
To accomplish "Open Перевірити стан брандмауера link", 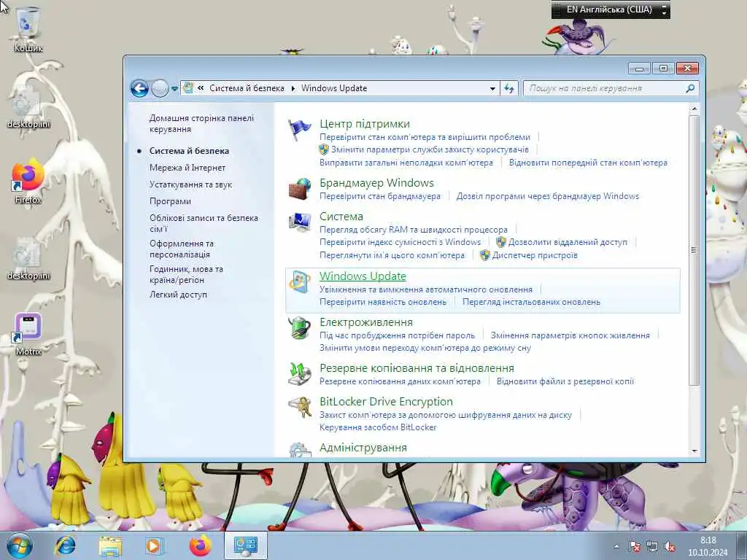I will [379, 196].
